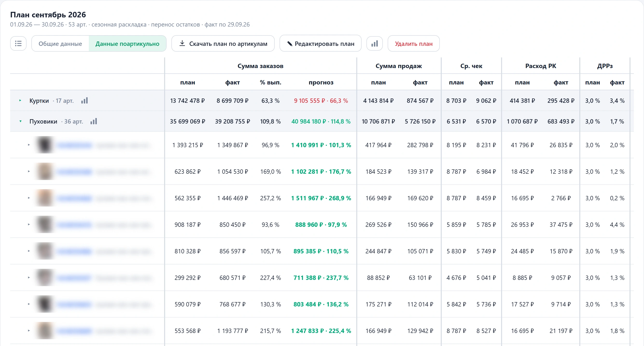Expand article row with plan 553 568 ₽
Viewport: 644px width, 346px height.
point(29,331)
